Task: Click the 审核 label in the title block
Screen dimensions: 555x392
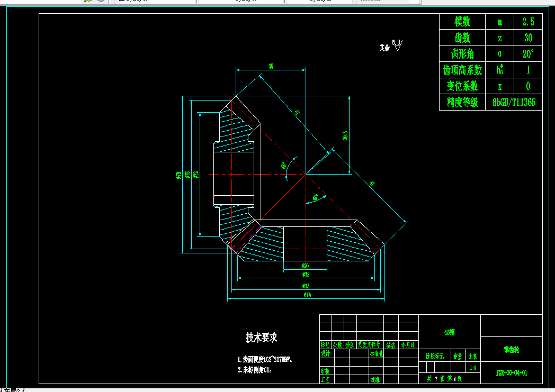Action: click(325, 371)
